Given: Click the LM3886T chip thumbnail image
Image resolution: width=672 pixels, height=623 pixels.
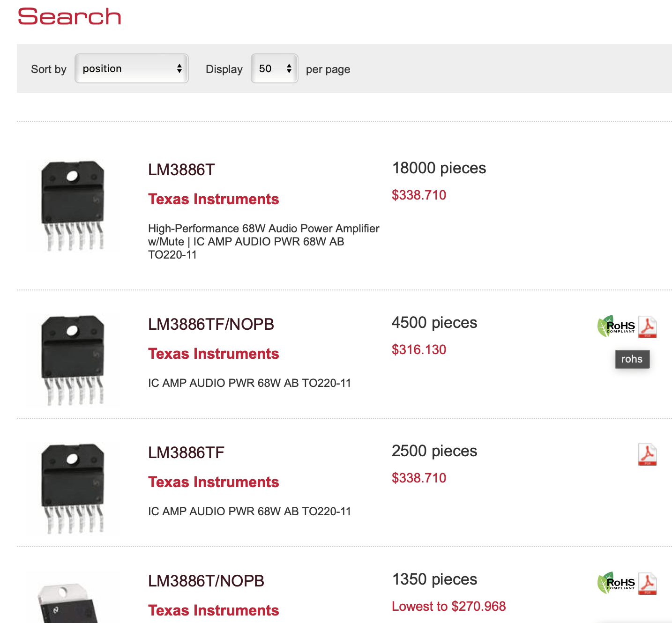Looking at the screenshot, I should click(x=73, y=206).
